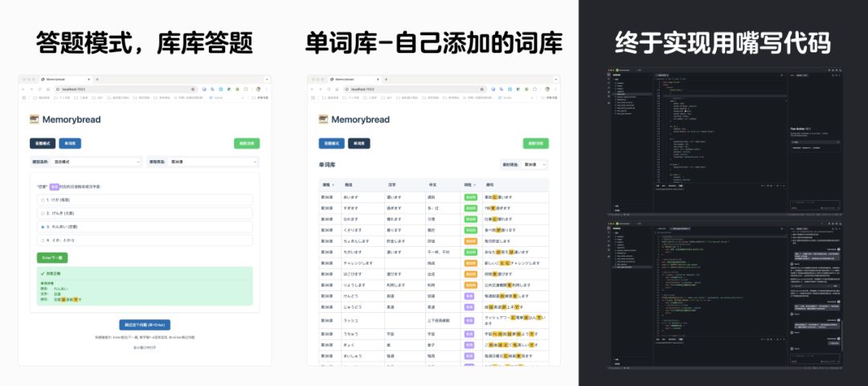The width and height of the screenshot is (868, 386).
Task: Expand the bookmarks overflow chevron in word-library window
Action: (x=532, y=97)
